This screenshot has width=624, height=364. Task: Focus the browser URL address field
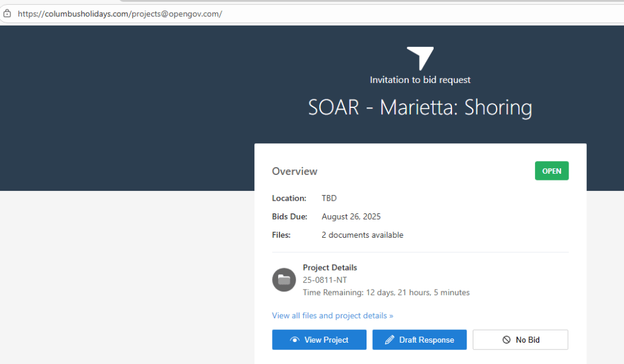pyautogui.click(x=305, y=13)
